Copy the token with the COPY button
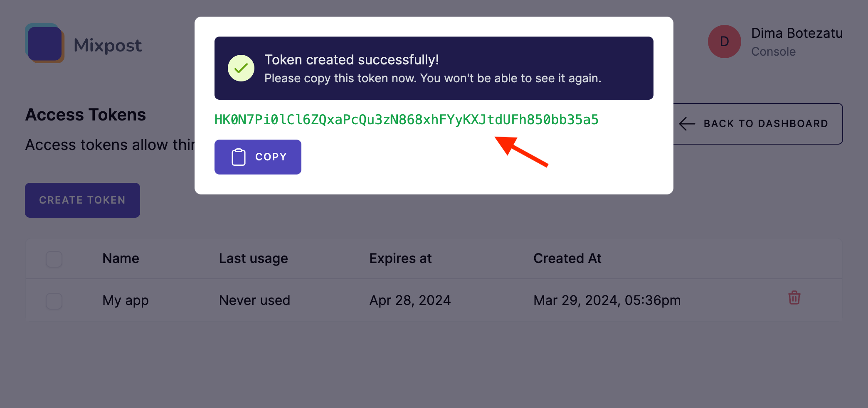Screen dimensions: 868x408 (x=258, y=157)
